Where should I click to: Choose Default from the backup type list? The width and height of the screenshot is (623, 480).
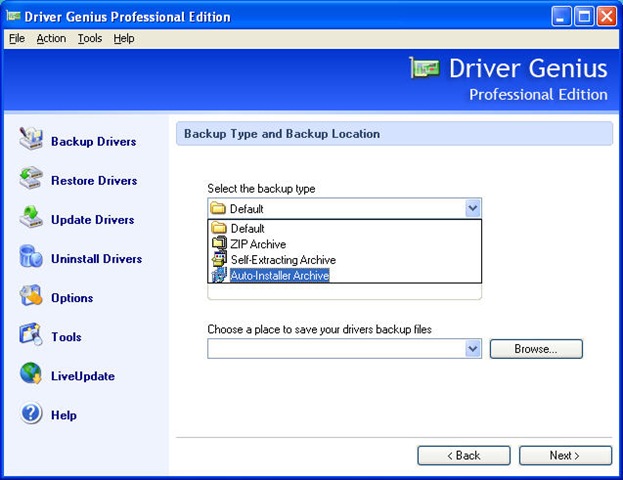(344, 228)
